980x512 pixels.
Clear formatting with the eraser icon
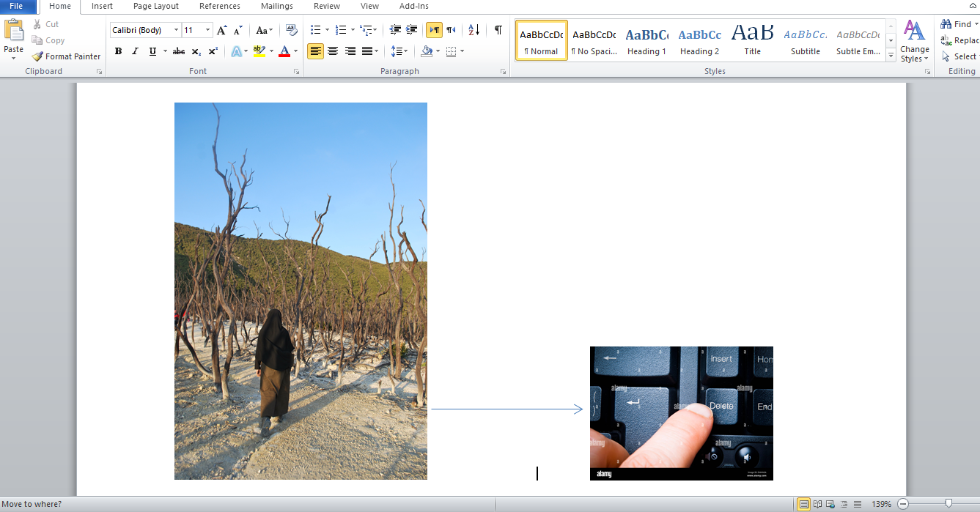292,30
